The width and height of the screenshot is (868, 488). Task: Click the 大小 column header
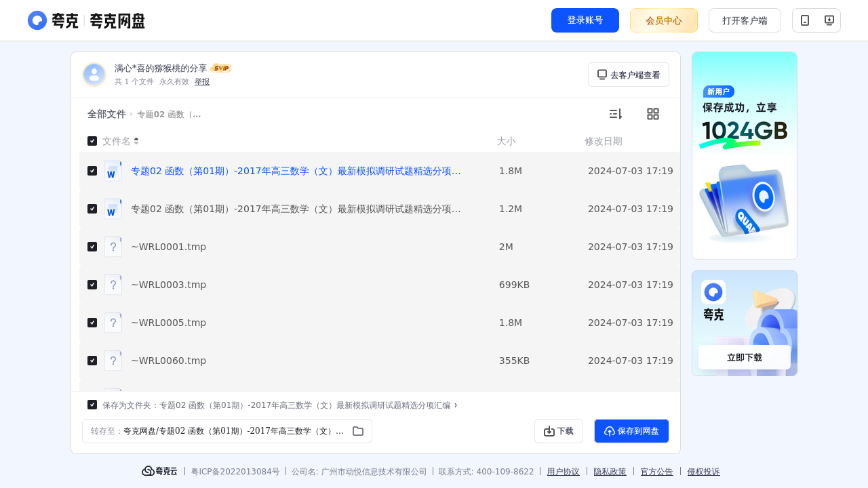tap(506, 141)
